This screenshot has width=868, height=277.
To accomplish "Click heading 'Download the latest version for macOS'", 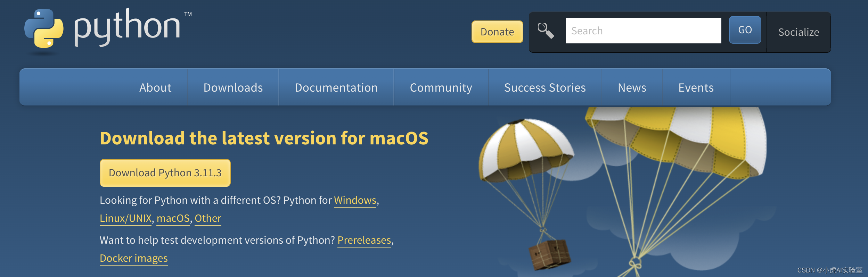I will pyautogui.click(x=264, y=138).
